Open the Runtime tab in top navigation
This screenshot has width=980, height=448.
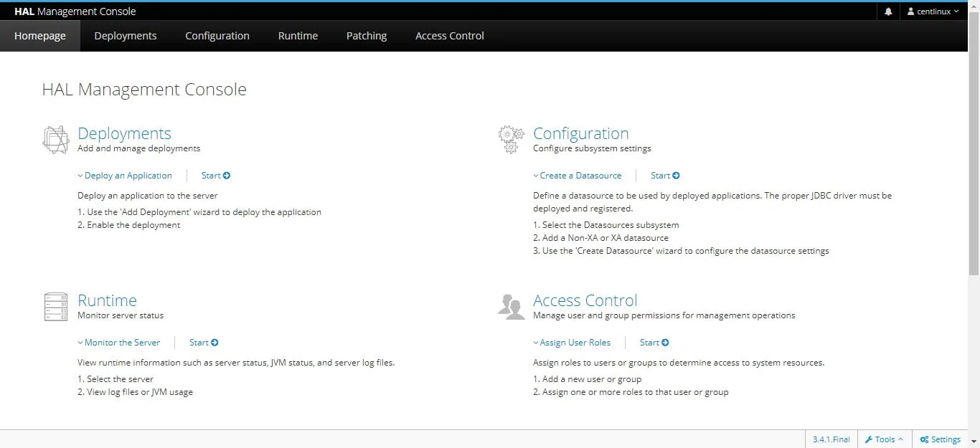(298, 36)
